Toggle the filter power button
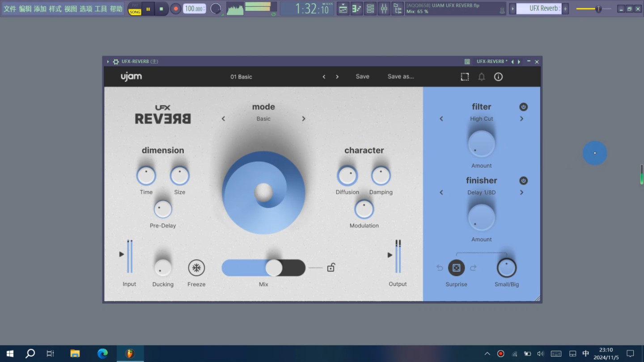 tap(524, 107)
